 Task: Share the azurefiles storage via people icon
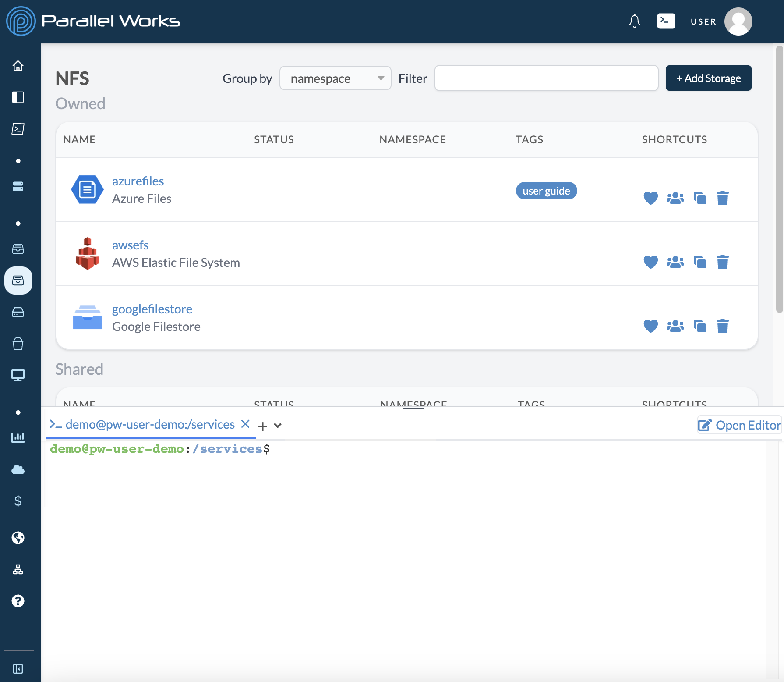675,198
